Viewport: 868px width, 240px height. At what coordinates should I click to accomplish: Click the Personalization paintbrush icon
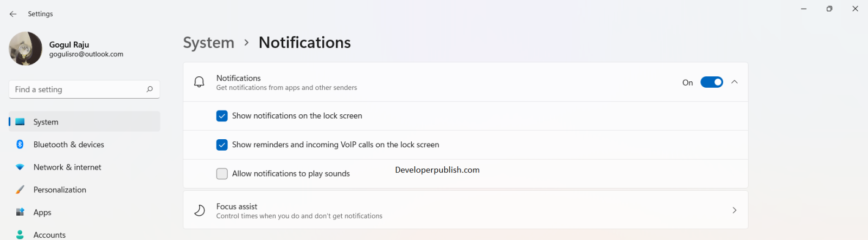click(20, 190)
